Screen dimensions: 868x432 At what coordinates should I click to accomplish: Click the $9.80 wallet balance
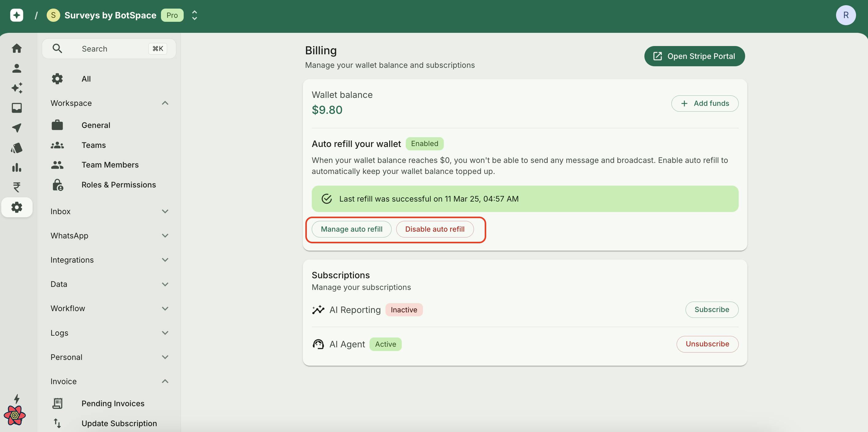[x=327, y=110]
